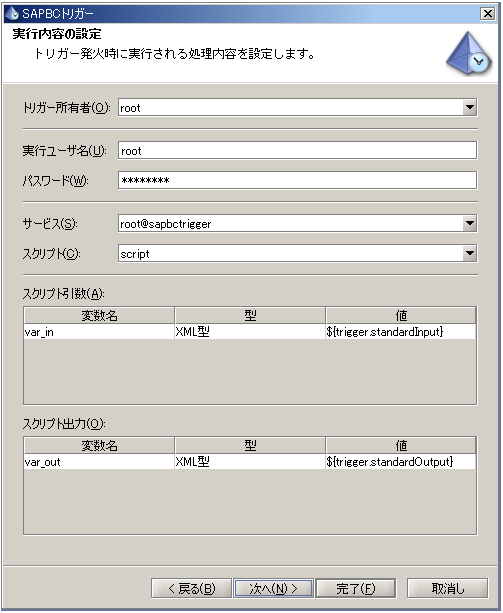Click the password input field
The image size is (503, 613).
[297, 180]
